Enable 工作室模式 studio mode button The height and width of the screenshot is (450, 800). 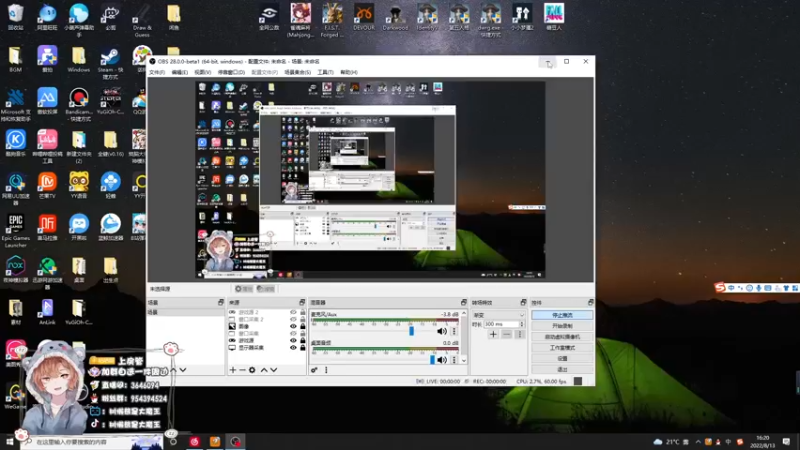pos(562,348)
